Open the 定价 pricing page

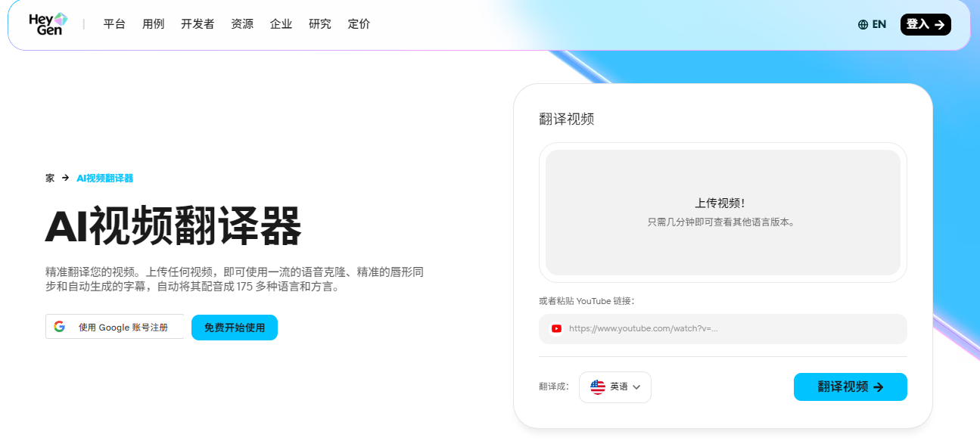click(x=359, y=24)
